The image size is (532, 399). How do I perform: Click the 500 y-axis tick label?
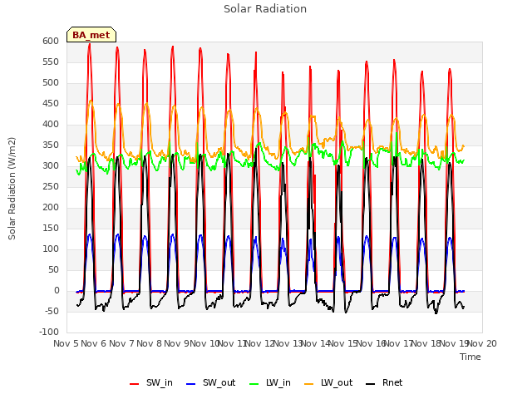pyautogui.click(x=51, y=83)
